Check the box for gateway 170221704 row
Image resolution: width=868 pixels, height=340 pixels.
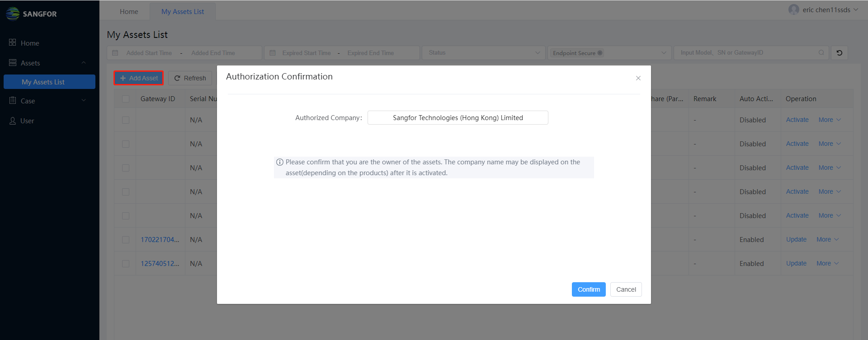(126, 240)
